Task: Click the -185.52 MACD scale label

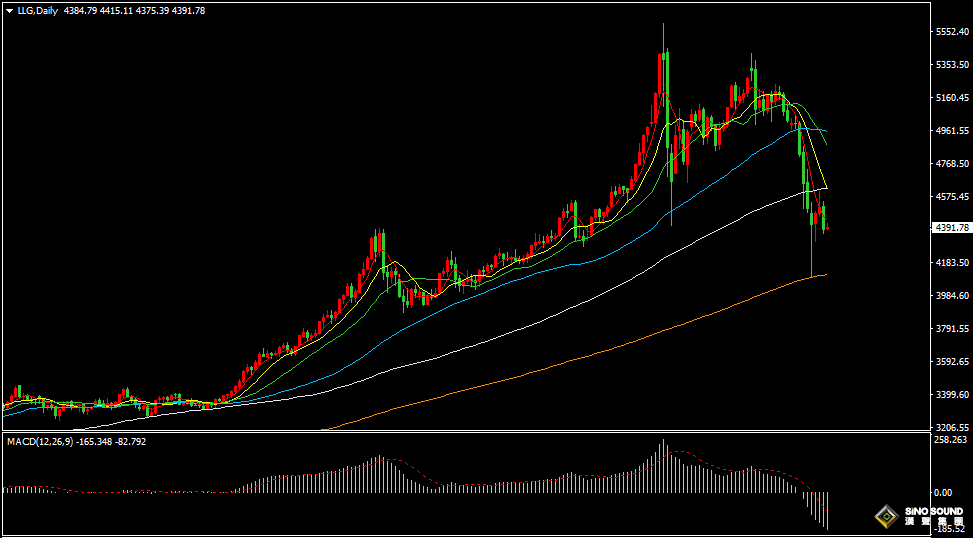Action: (949, 529)
